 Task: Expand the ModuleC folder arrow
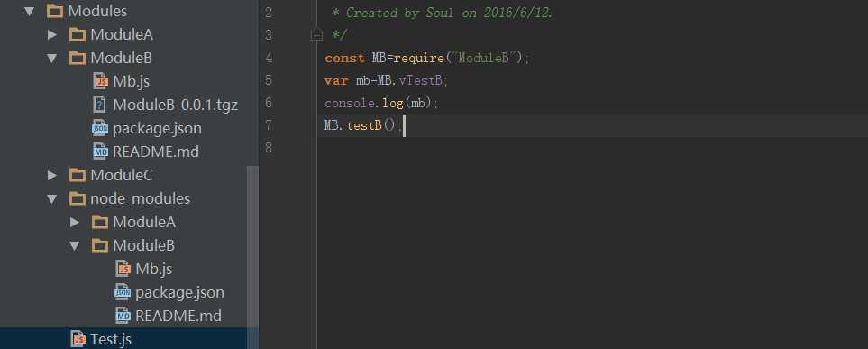click(x=52, y=175)
